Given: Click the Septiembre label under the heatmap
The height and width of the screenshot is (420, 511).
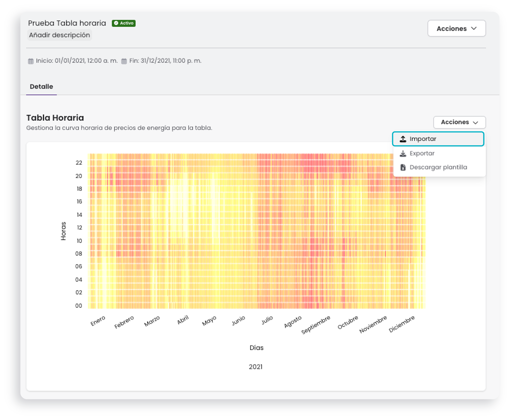Looking at the screenshot, I should (x=315, y=324).
